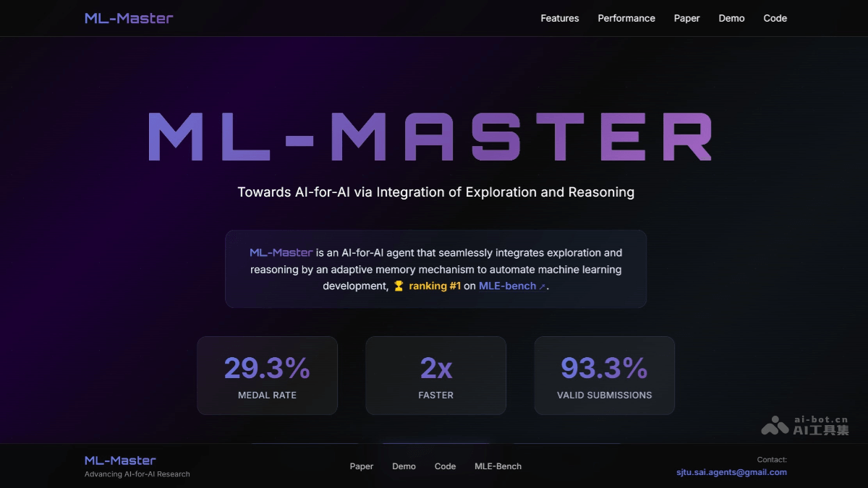The height and width of the screenshot is (488, 868).
Task: Click the trophy icon before ranking #1
Action: pos(401,286)
